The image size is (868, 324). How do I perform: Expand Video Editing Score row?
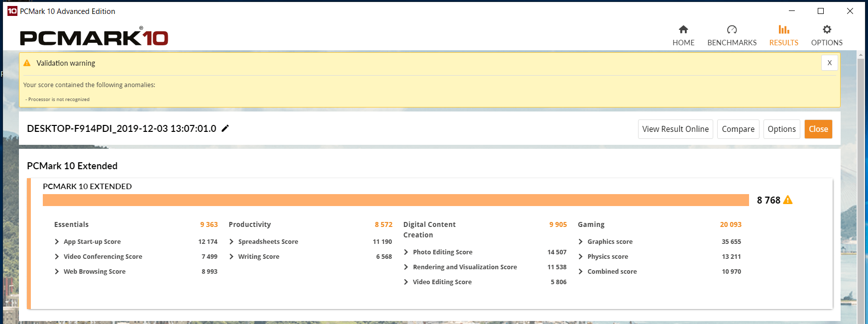pyautogui.click(x=406, y=282)
